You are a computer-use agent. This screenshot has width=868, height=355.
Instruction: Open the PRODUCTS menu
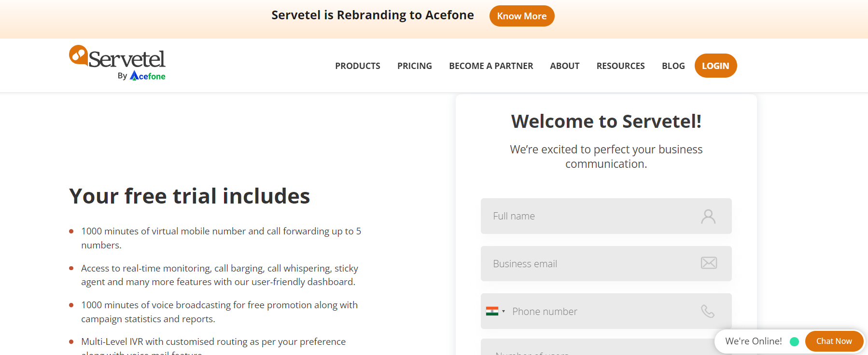[358, 66]
